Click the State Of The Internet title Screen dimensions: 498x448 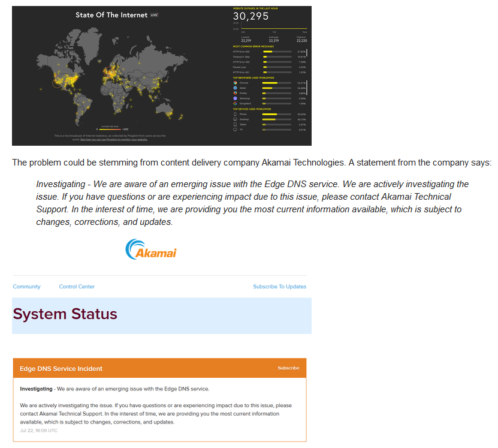click(x=111, y=15)
